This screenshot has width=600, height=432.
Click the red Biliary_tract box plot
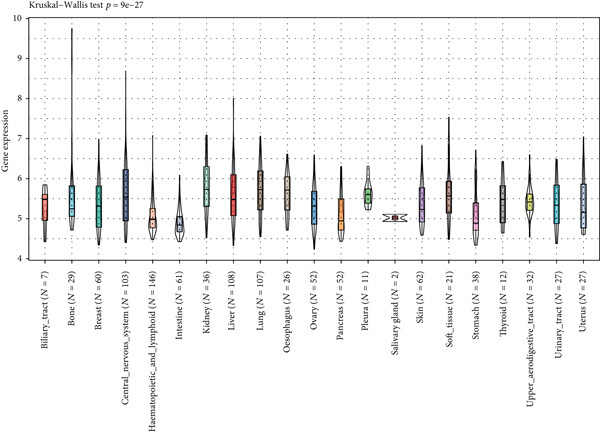[x=45, y=207]
